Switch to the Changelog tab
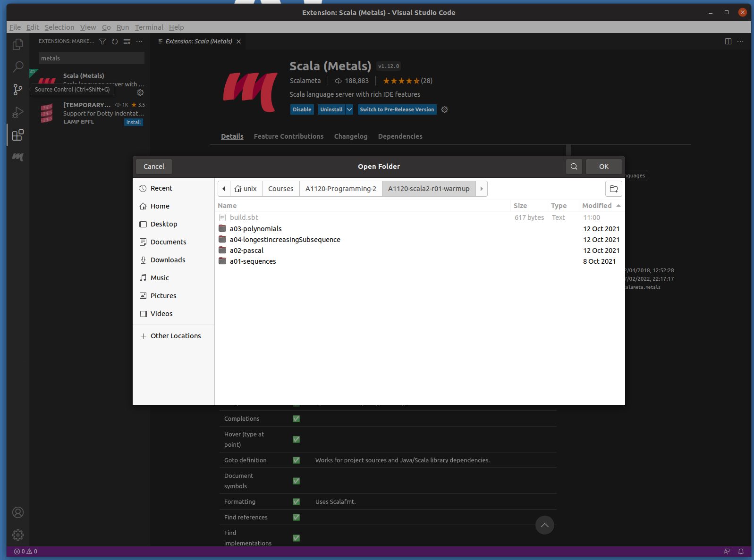This screenshot has width=754, height=560. click(x=350, y=136)
